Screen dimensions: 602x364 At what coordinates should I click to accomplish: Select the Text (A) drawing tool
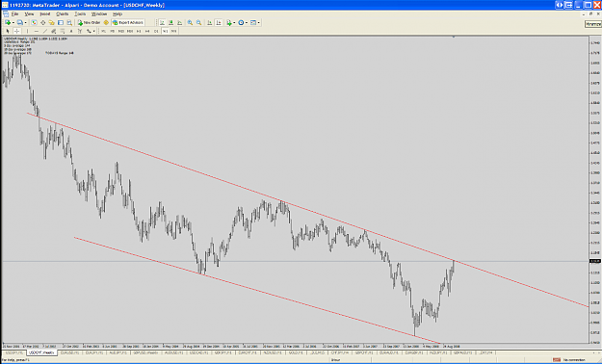pos(71,31)
